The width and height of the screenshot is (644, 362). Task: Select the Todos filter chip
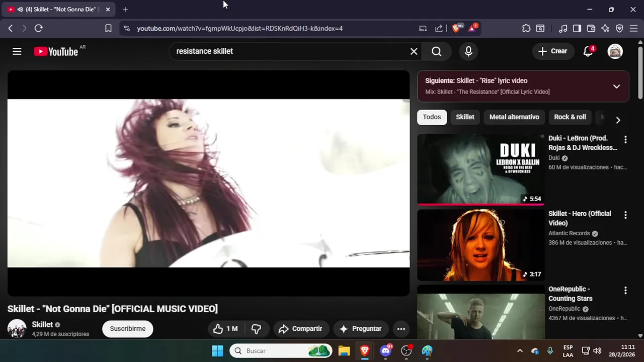coord(432,117)
